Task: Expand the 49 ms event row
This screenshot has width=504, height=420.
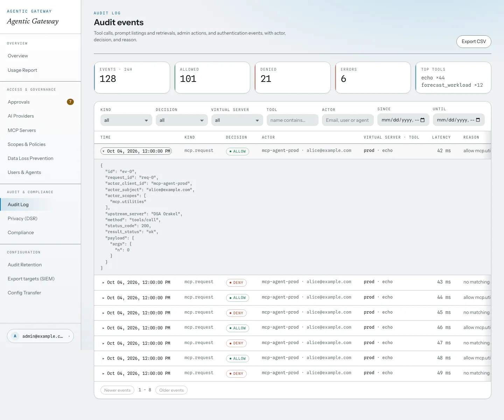Action: tap(136, 373)
